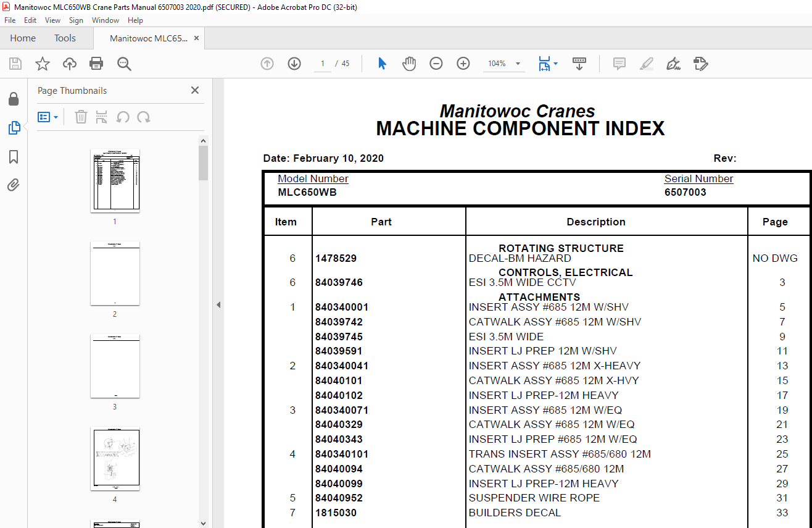Select the Highlight text pen tool
This screenshot has width=812, height=528.
[647, 64]
